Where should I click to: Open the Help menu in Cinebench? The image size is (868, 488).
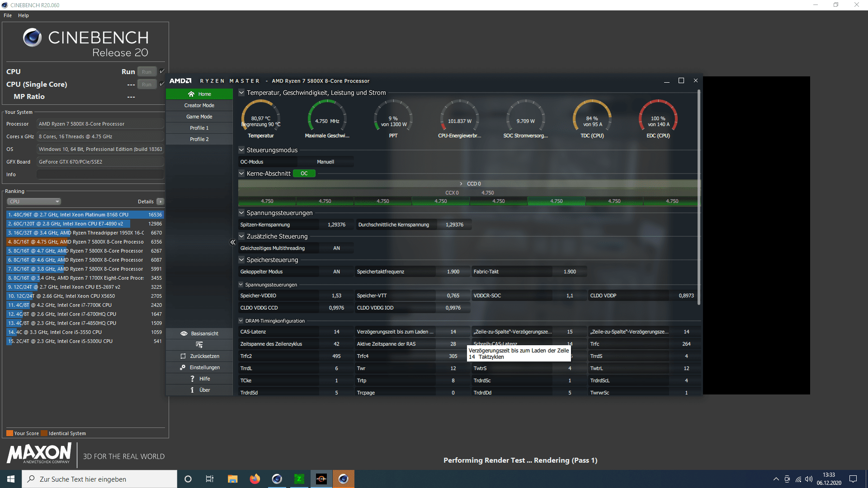coord(24,15)
